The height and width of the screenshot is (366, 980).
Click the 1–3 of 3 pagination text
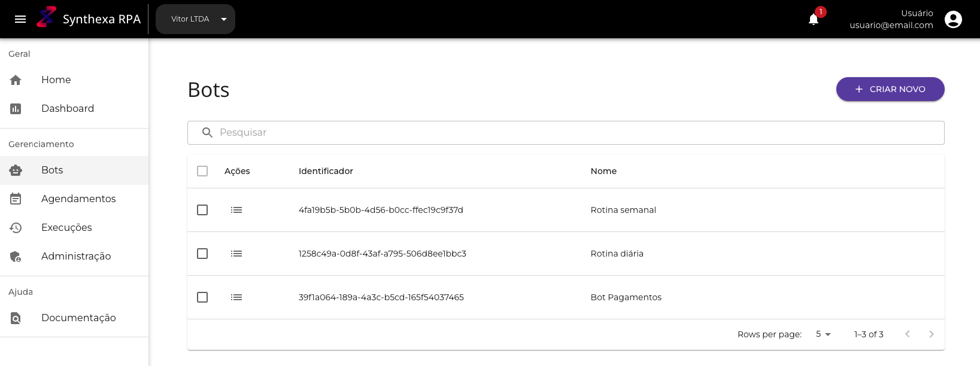(x=869, y=334)
